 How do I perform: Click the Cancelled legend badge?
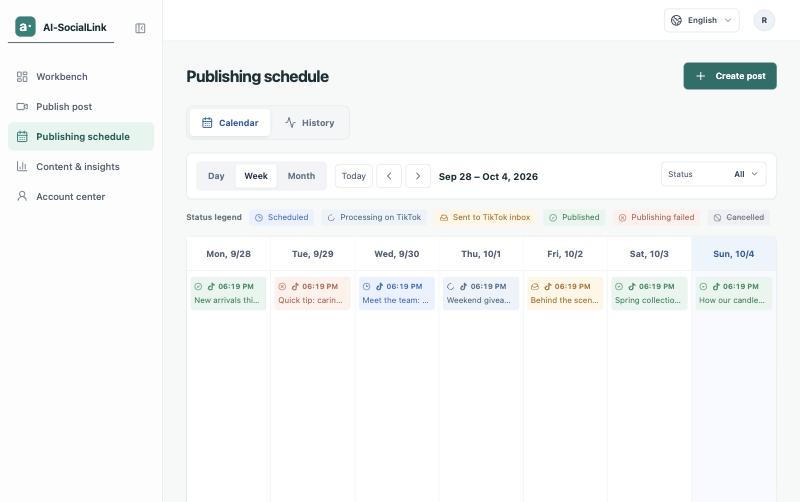(x=739, y=217)
